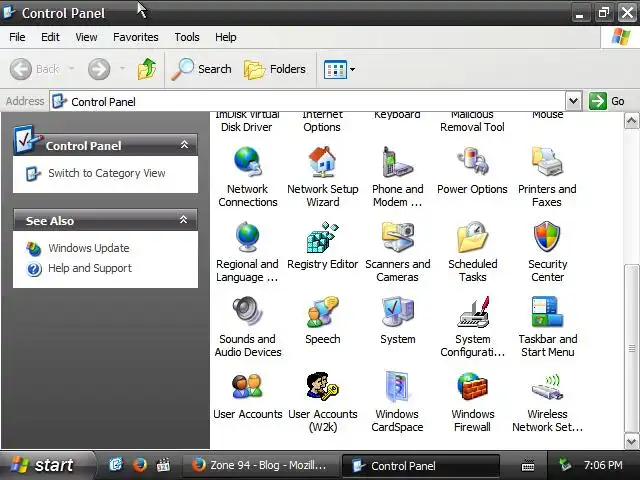Open the Speech applet

322,312
